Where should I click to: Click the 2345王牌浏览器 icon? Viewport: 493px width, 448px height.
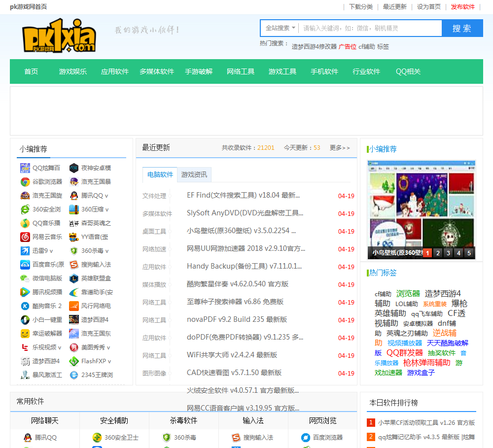click(74, 375)
